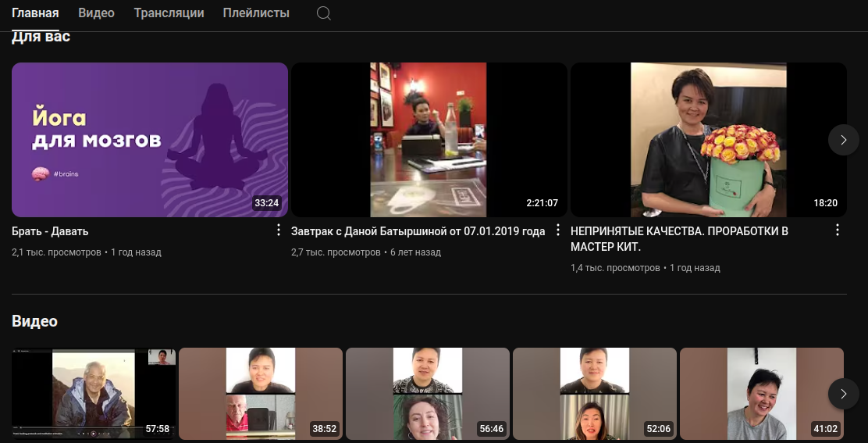The height and width of the screenshot is (443, 868).
Task: Play the 57:58 video thumbnail
Action: (94, 394)
